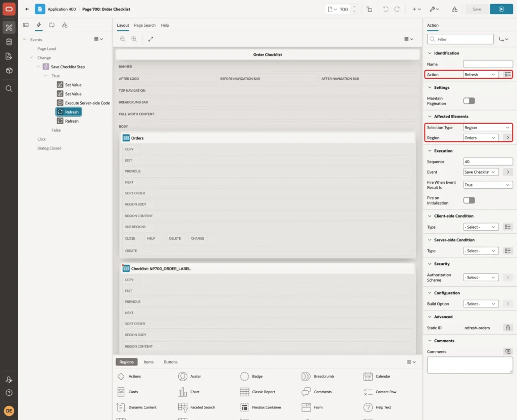Viewport: 517px width, 420px height.
Task: Select the Layout tab
Action: (123, 25)
